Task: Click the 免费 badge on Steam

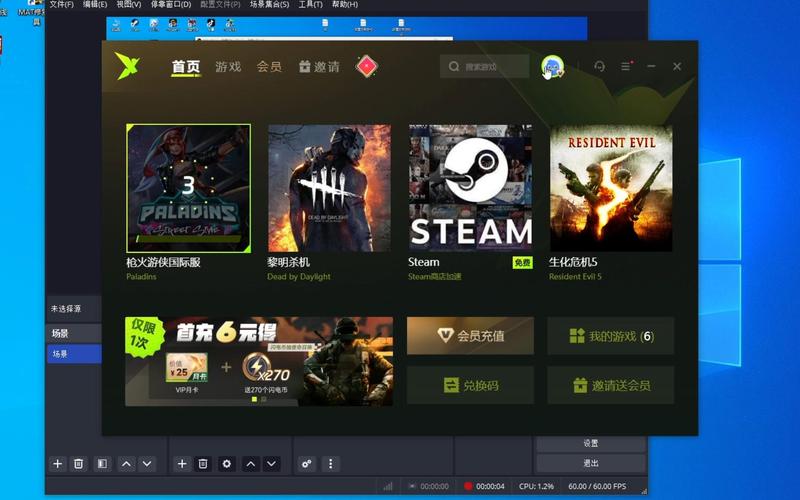Action: coord(522,262)
